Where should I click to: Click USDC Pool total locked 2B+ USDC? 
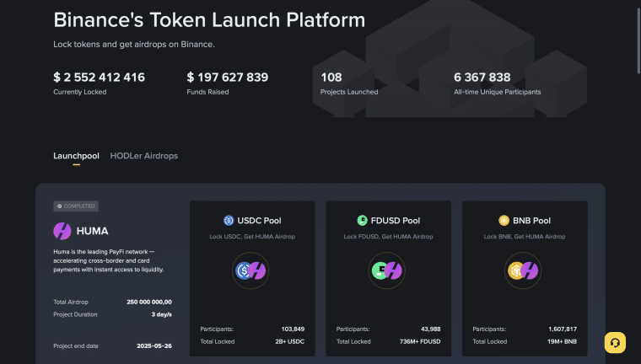coord(289,341)
